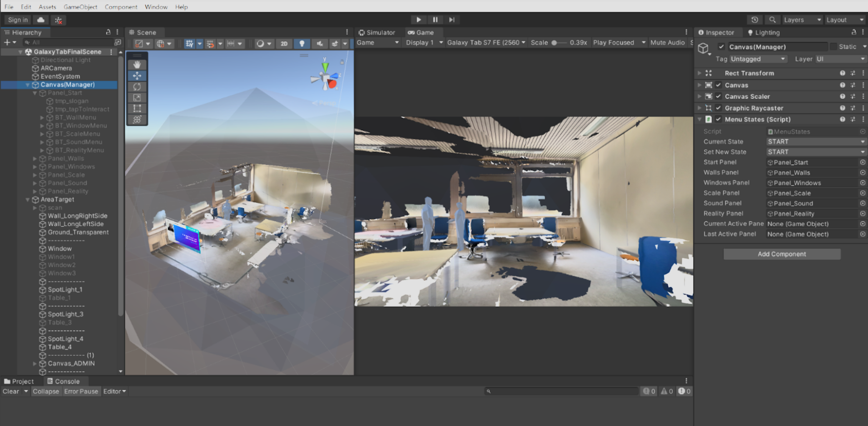
Task: Click the Pause button
Action: tap(435, 20)
